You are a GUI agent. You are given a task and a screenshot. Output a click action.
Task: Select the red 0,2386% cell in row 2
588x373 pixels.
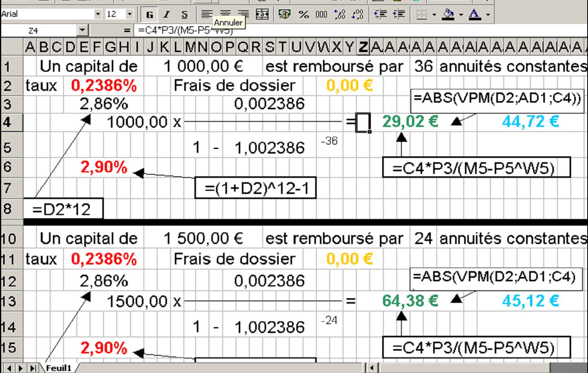pos(104,85)
